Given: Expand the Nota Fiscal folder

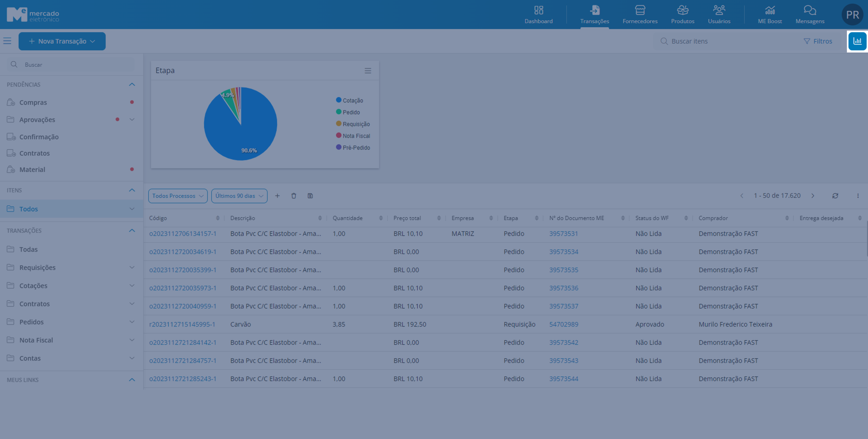Looking at the screenshot, I should click(x=132, y=340).
